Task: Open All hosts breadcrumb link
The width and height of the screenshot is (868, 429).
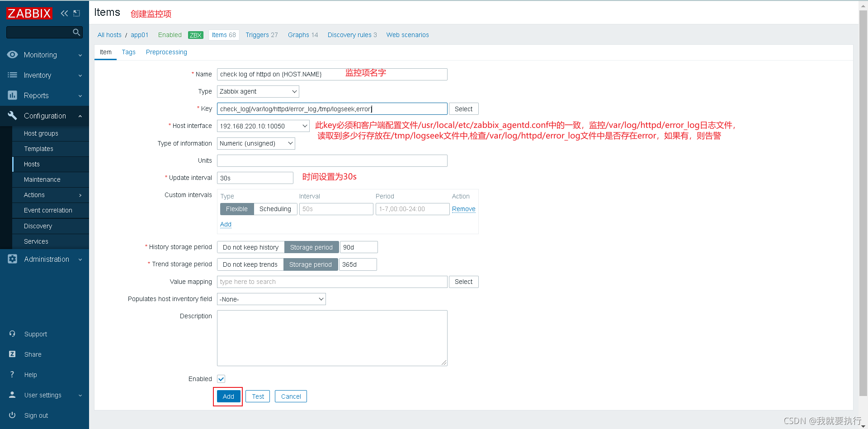Action: tap(109, 35)
